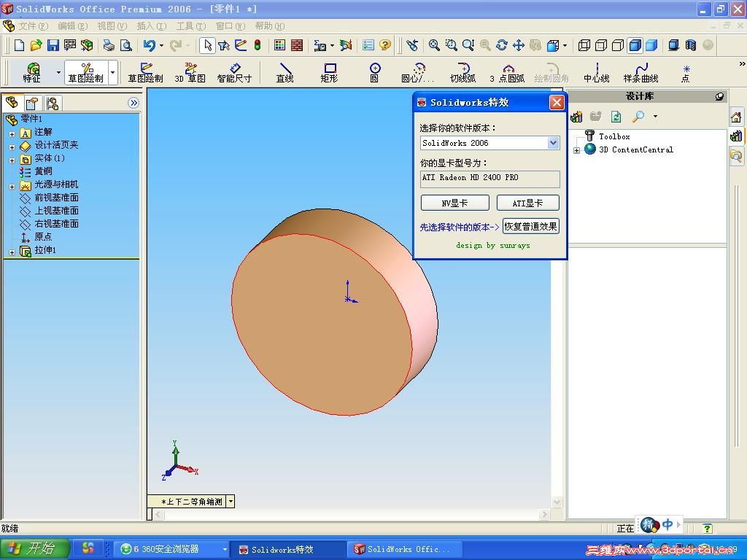Select the Spline tool
Viewport: 747px width, 560px height.
(x=641, y=72)
